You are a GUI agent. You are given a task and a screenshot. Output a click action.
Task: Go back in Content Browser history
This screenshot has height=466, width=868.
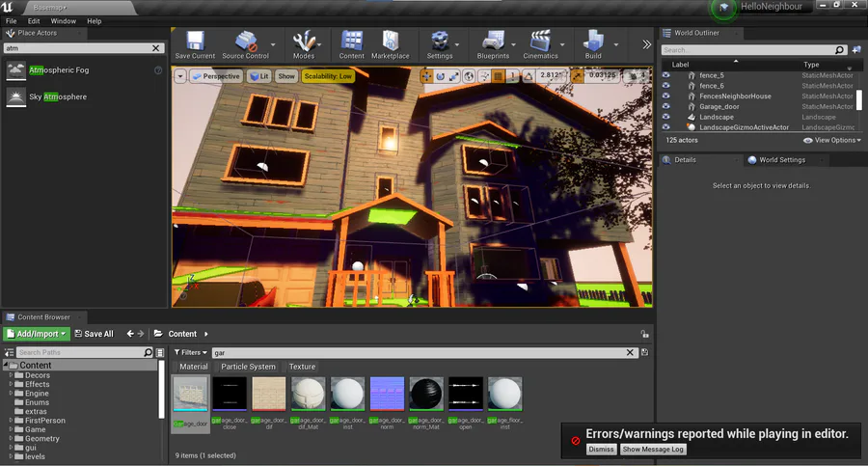tap(130, 334)
